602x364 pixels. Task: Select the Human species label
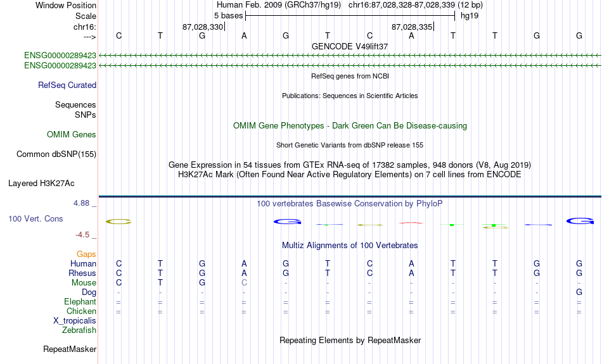(83, 263)
